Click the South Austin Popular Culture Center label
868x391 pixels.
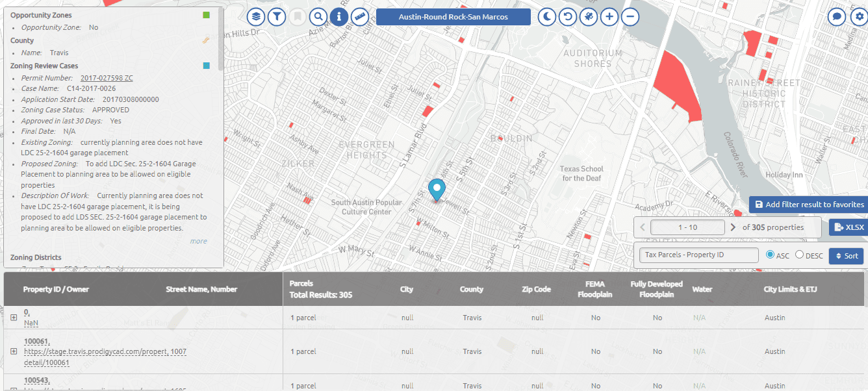(x=366, y=207)
